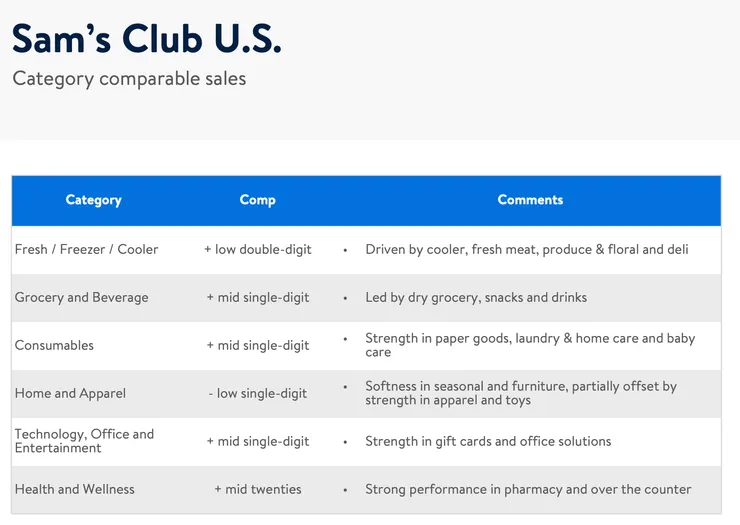Select the paper goods and laundry comment
The height and width of the screenshot is (525, 740).
pyautogui.click(x=530, y=345)
